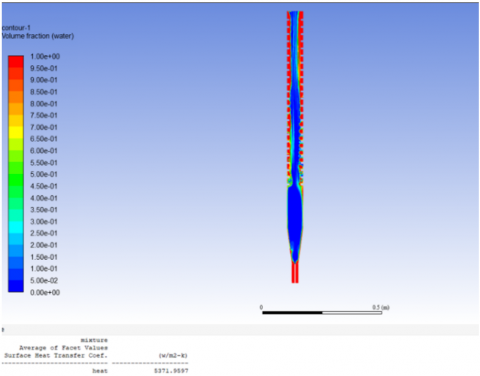This screenshot has width=480, height=376.
Task: Select legend value 7.00e-01
Action: (x=44, y=127)
